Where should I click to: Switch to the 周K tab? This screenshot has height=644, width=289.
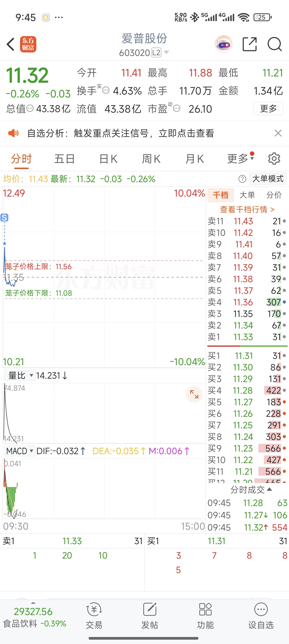[x=151, y=158]
